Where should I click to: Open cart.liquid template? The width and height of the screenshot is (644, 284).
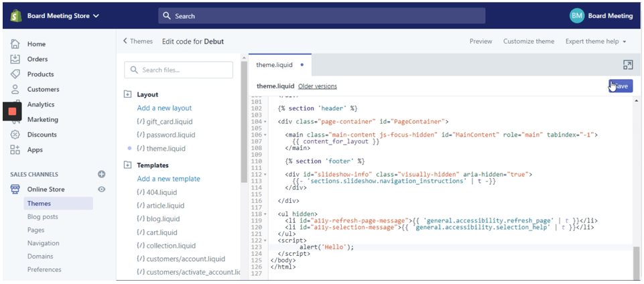[157, 232]
